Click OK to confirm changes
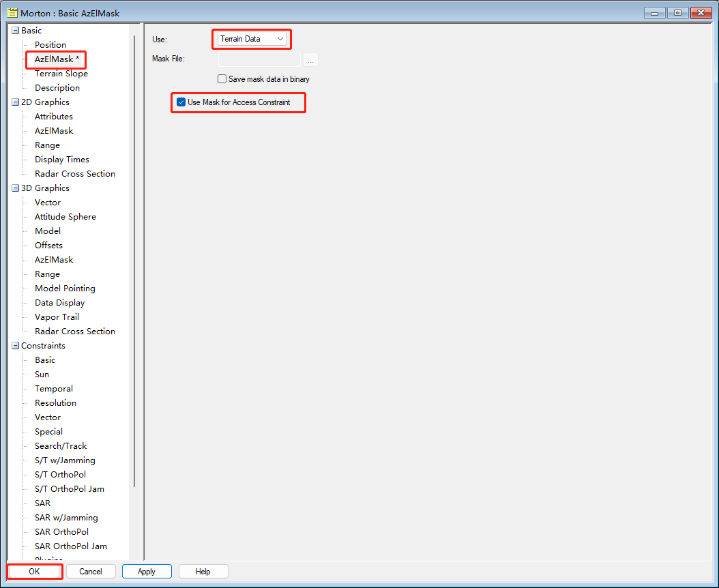Image resolution: width=719 pixels, height=588 pixels. pyautogui.click(x=33, y=571)
